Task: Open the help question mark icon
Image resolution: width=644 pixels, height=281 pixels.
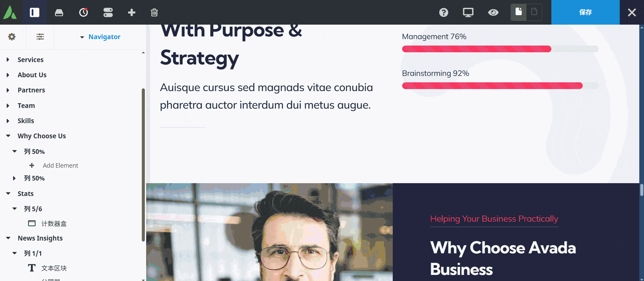Action: coord(444,12)
